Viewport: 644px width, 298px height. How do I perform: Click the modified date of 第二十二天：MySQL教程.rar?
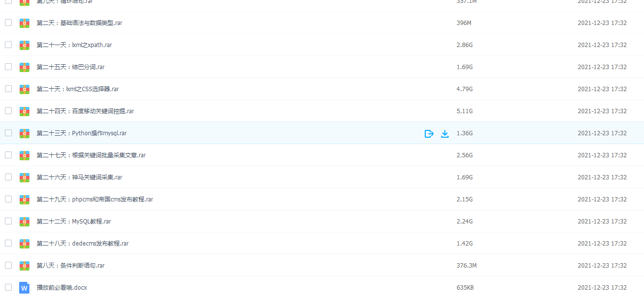point(602,222)
